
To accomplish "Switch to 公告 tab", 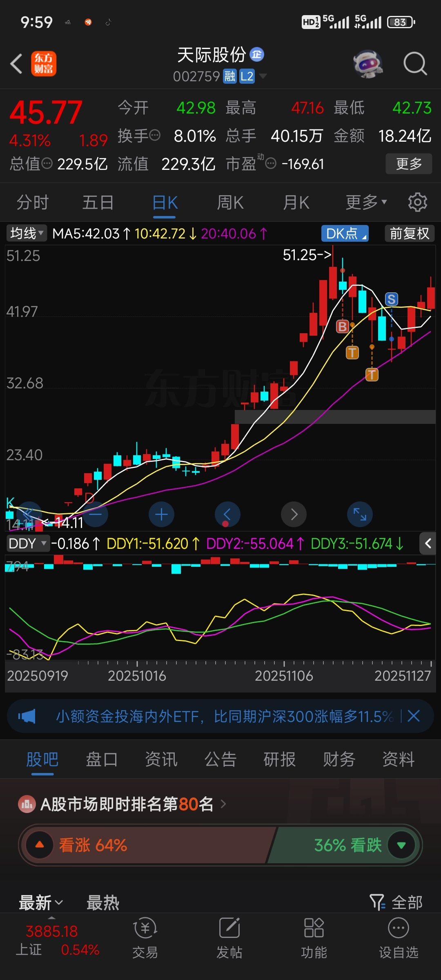I will coord(220,759).
